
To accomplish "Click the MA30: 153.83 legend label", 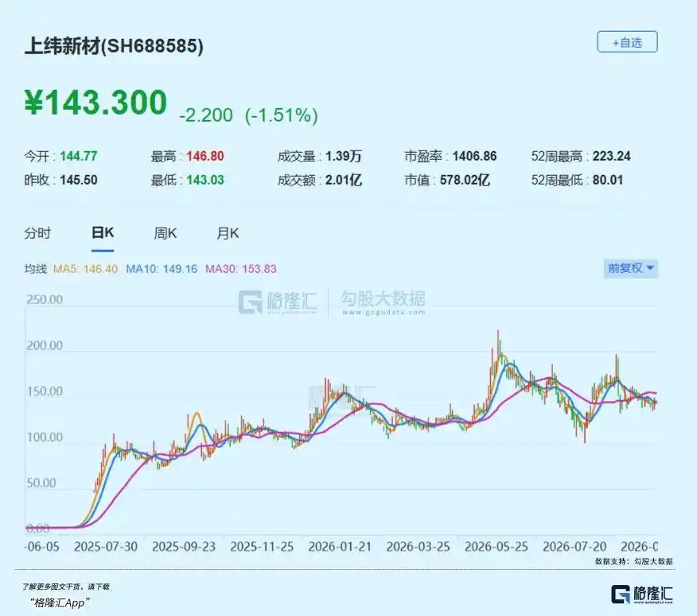I will [241, 269].
